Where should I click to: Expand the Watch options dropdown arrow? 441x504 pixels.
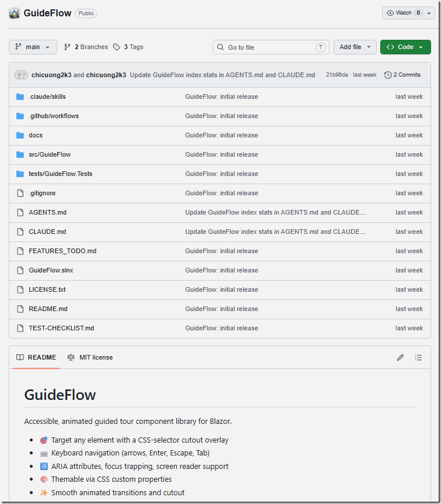pyautogui.click(x=429, y=13)
